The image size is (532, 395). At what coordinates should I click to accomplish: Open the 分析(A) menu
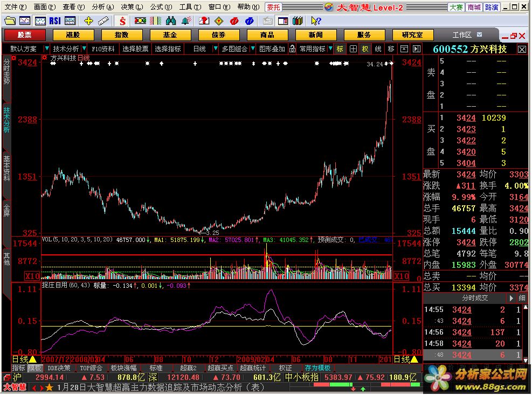(x=103, y=7)
